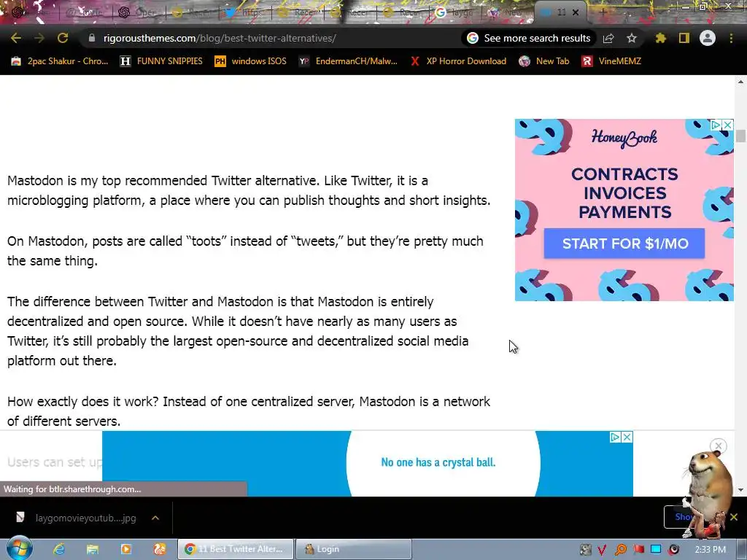Click the scrollbar up arrow

[740, 82]
